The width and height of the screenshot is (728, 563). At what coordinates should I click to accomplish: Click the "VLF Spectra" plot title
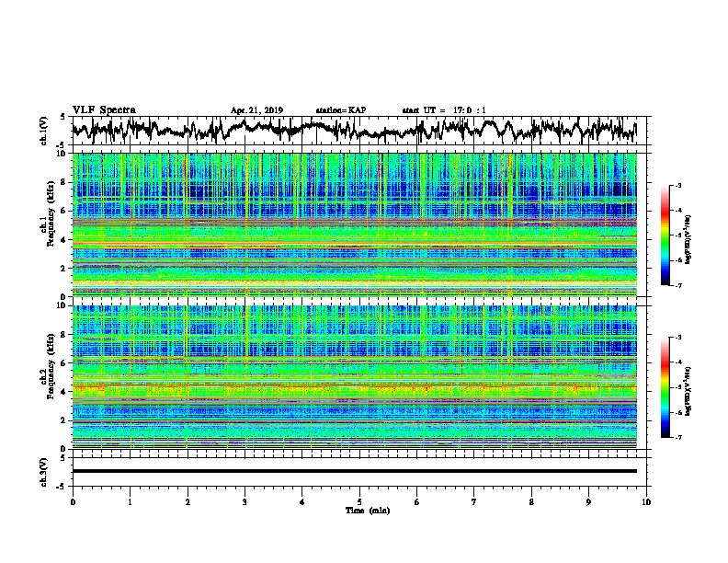click(x=104, y=110)
